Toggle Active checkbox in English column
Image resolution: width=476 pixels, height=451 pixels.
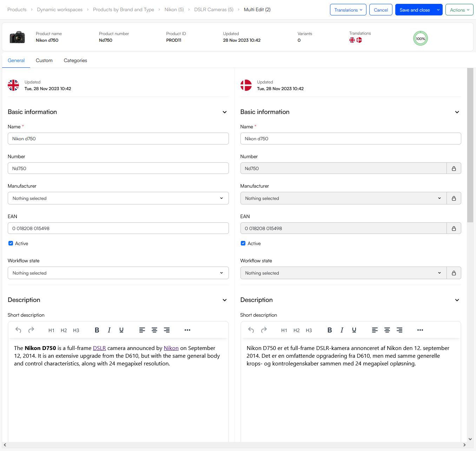[11, 243]
